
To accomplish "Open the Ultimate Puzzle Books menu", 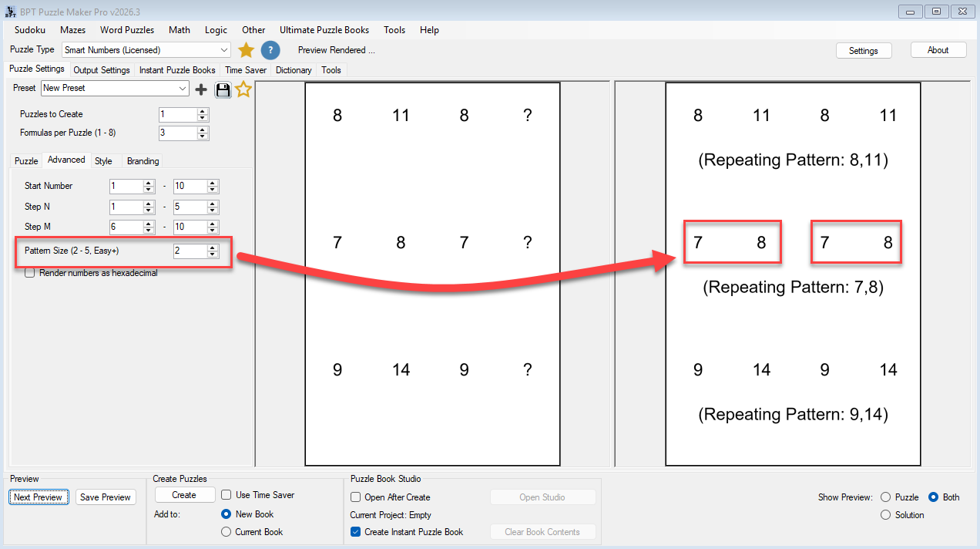I will pos(324,30).
